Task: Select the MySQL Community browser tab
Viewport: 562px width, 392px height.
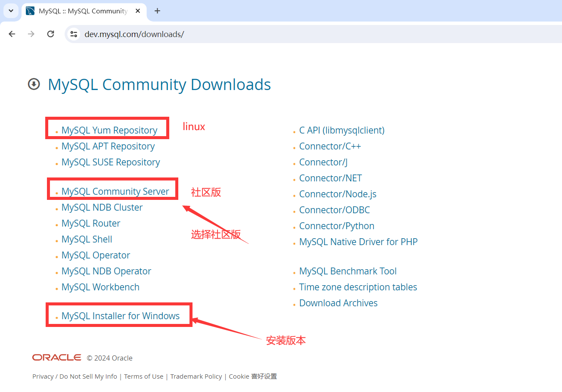Action: tap(84, 11)
